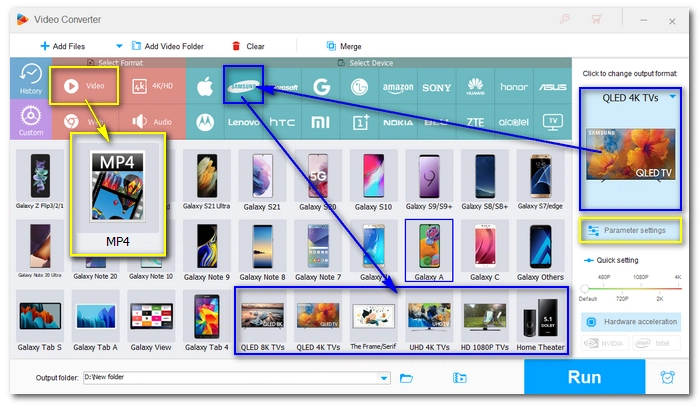
Task: Select the Video format category
Action: tap(84, 86)
